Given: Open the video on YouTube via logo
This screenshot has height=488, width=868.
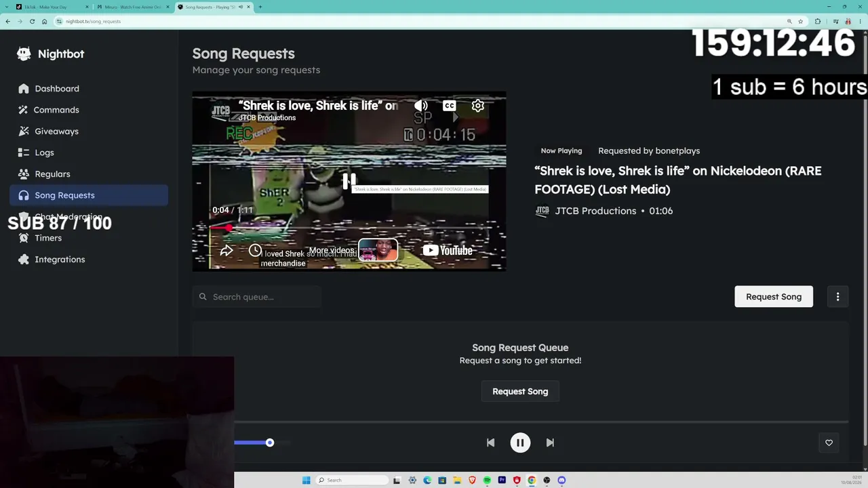Looking at the screenshot, I should 448,251.
